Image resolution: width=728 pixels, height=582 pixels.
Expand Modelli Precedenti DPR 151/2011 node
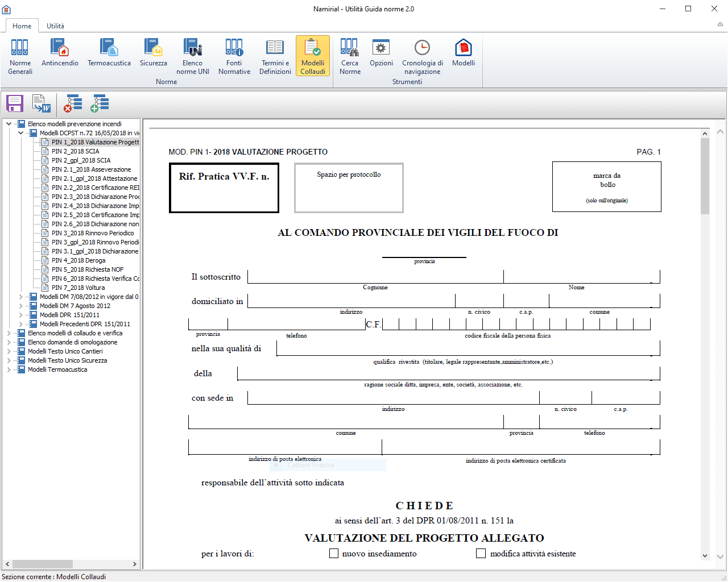(20, 324)
